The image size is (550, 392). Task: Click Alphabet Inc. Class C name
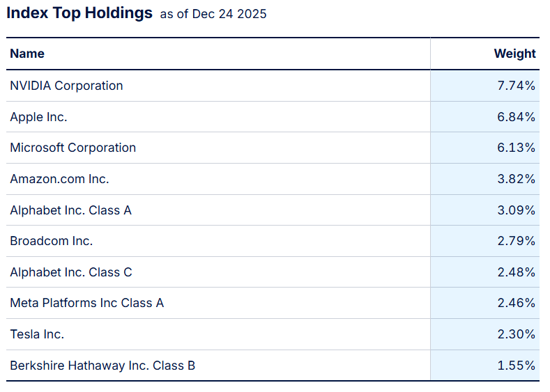click(70, 272)
